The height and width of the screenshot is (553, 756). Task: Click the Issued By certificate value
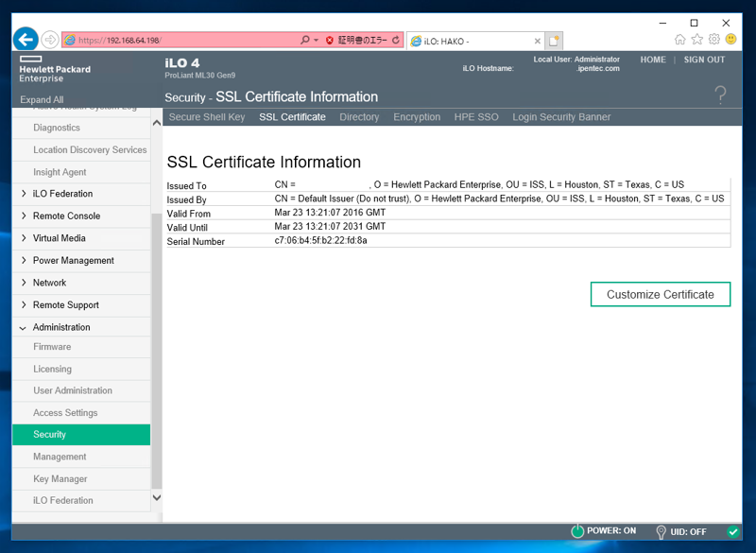click(x=499, y=199)
